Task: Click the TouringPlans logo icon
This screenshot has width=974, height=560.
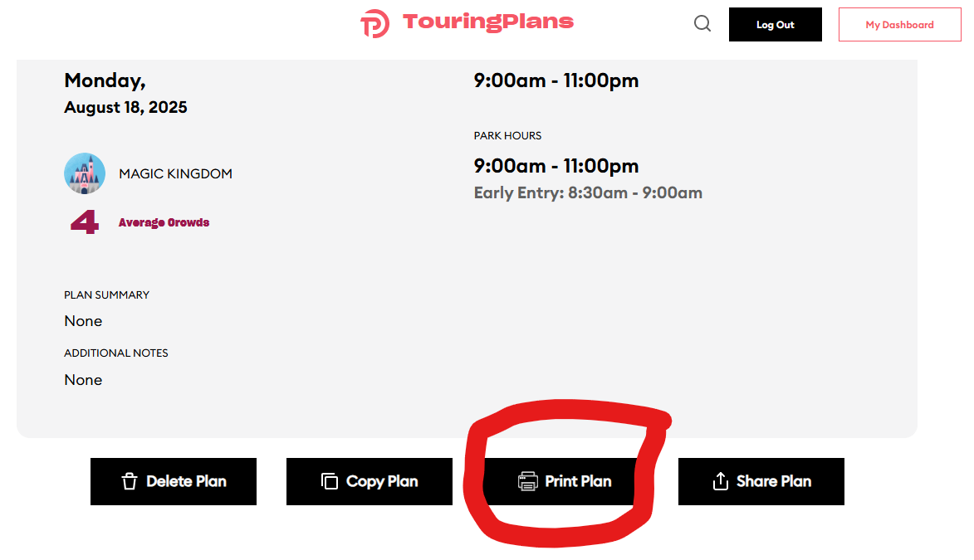Action: [374, 24]
